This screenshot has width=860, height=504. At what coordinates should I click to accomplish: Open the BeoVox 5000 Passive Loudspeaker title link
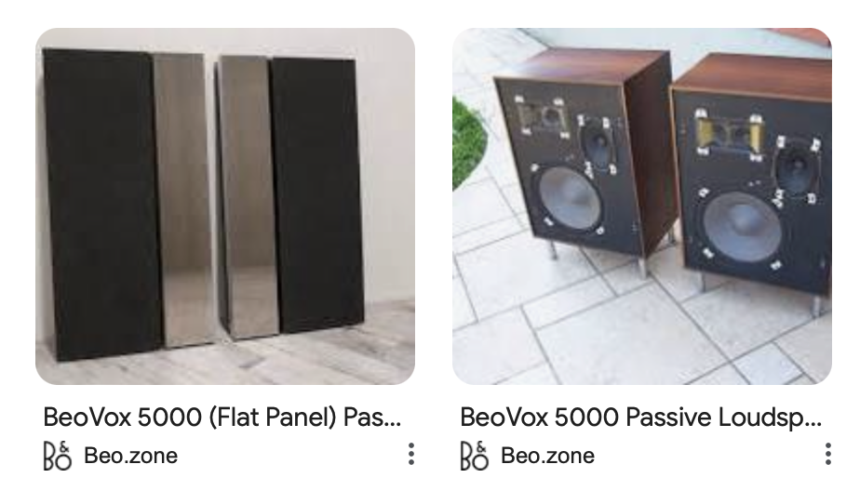(x=640, y=417)
